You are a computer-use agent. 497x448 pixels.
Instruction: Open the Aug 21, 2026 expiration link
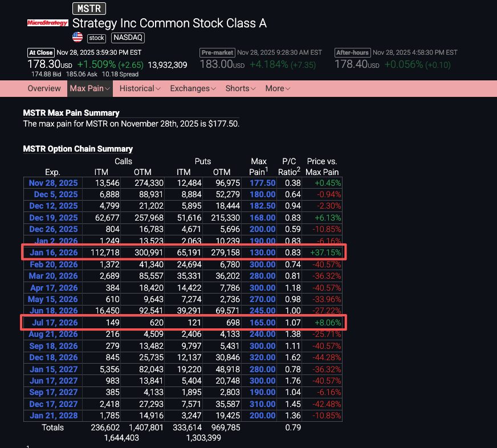[x=53, y=334]
